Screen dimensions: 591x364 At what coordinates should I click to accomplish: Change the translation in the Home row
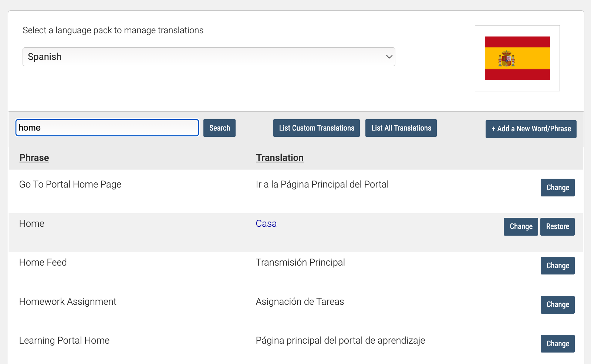click(521, 227)
